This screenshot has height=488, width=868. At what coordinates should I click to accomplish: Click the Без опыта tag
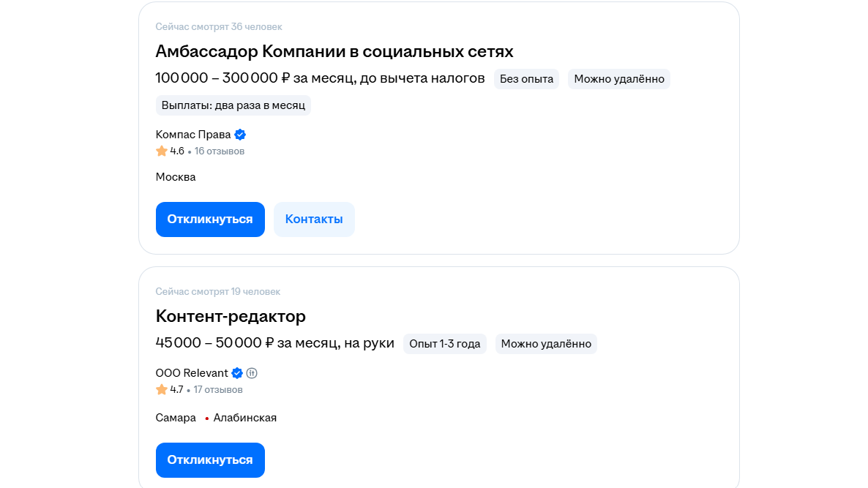(x=526, y=79)
